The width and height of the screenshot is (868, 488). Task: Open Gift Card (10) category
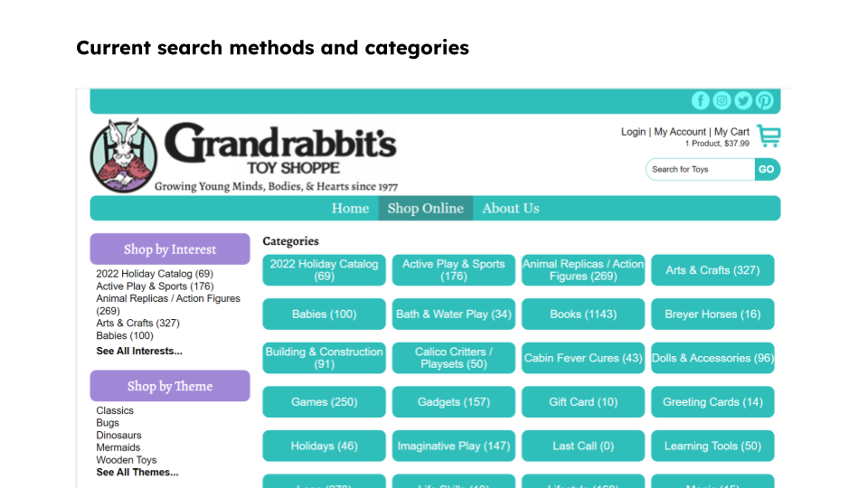click(583, 401)
